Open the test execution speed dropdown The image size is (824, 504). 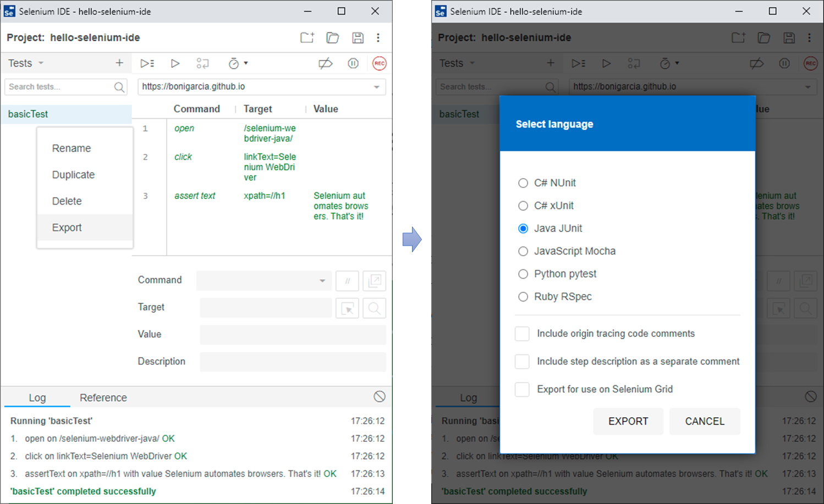point(238,64)
